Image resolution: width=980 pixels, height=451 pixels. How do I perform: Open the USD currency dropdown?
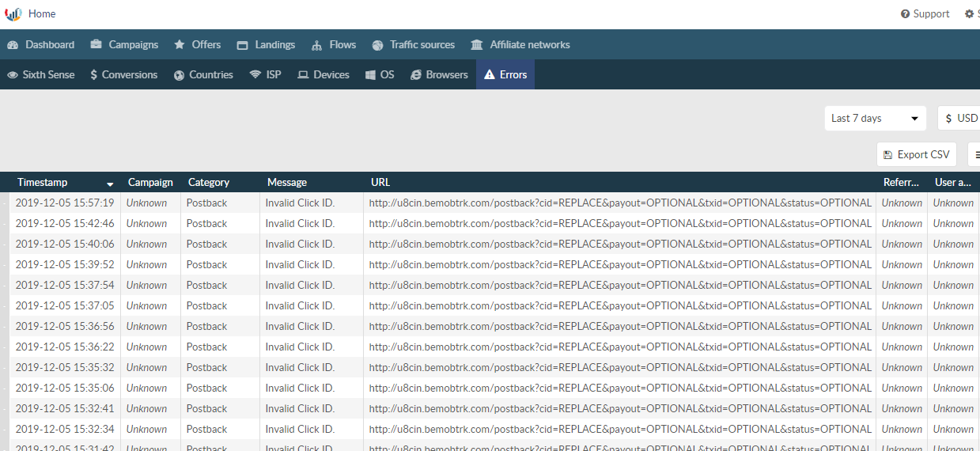coord(959,119)
